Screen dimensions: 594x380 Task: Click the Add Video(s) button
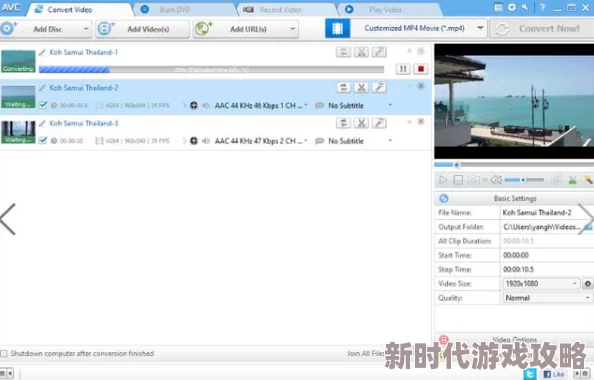142,29
